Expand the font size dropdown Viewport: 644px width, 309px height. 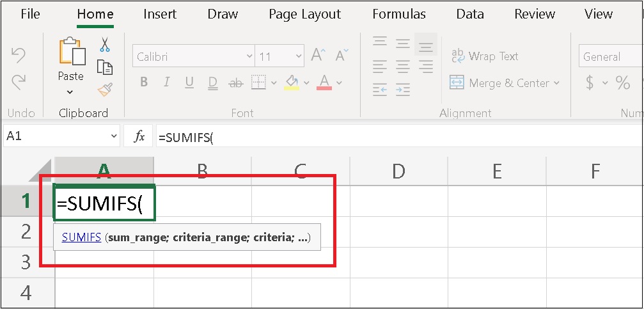pyautogui.click(x=296, y=56)
